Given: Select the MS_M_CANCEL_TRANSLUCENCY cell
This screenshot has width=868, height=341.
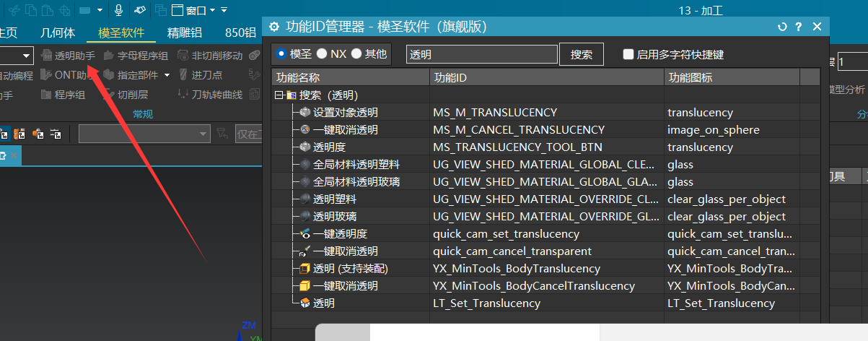Looking at the screenshot, I should point(548,129).
